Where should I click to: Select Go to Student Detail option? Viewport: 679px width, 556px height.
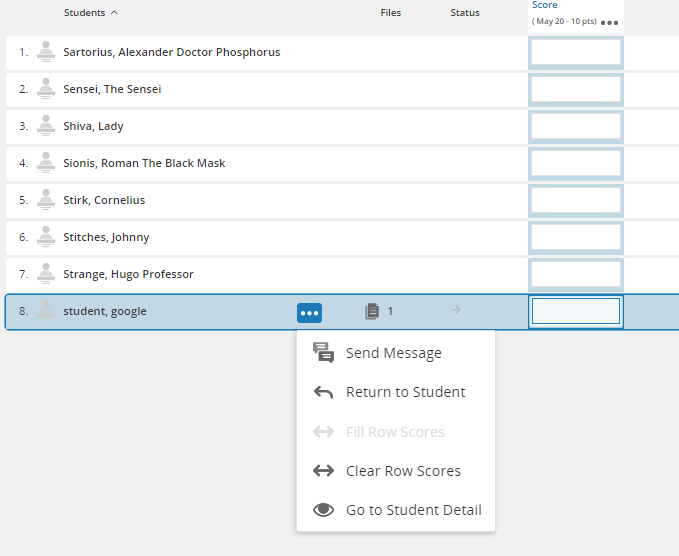413,510
